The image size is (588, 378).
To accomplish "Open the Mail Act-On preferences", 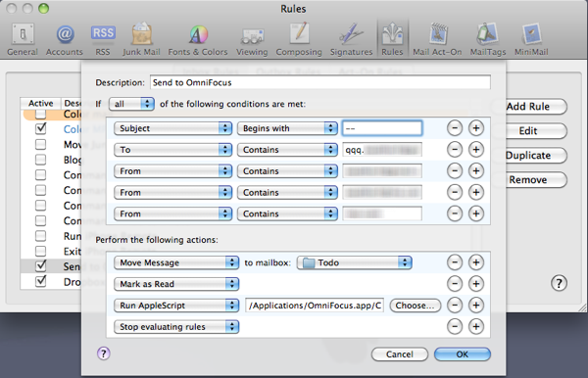I will 437,39.
